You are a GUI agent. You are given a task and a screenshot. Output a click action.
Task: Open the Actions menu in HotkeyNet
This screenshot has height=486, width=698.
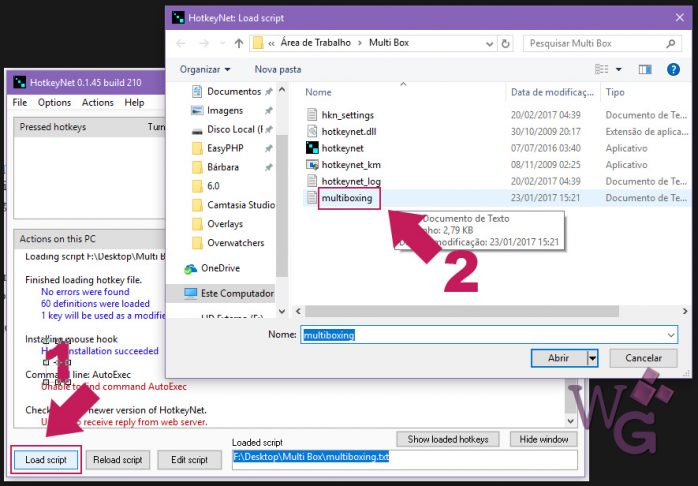pyautogui.click(x=97, y=102)
